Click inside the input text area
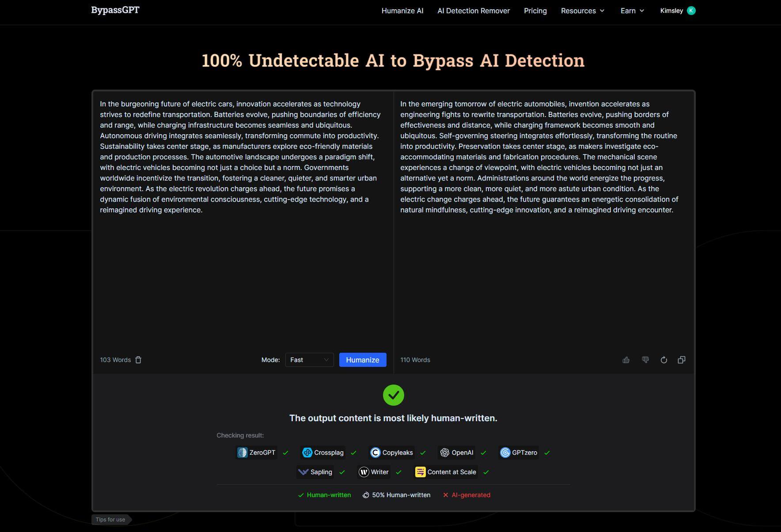Image resolution: width=781 pixels, height=532 pixels. click(x=243, y=221)
